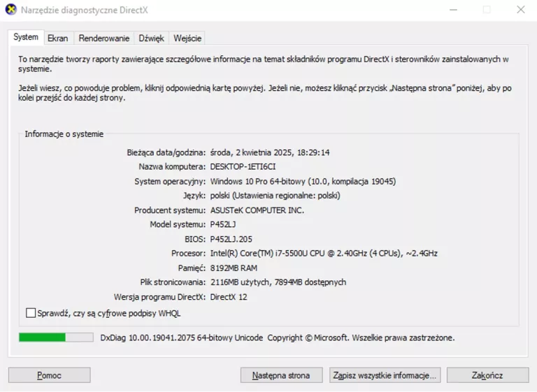Click the DirectX 12 version value
Viewport: 537px width, 392px height.
tap(229, 297)
